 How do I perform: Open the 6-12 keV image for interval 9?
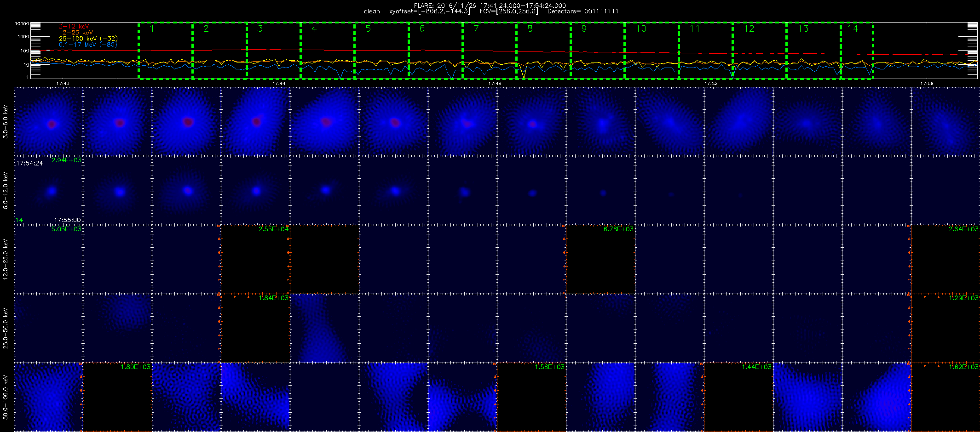tap(600, 190)
